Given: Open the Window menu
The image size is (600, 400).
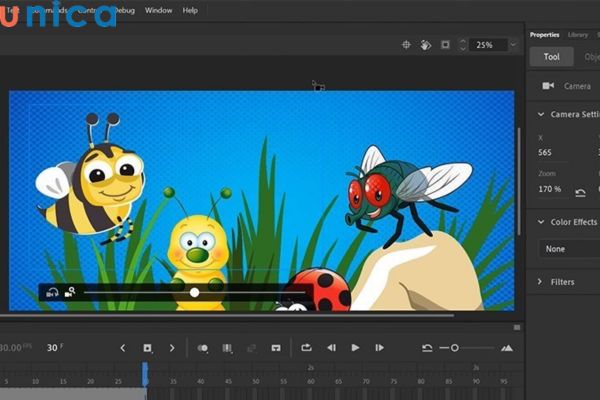Looking at the screenshot, I should pyautogui.click(x=158, y=10).
